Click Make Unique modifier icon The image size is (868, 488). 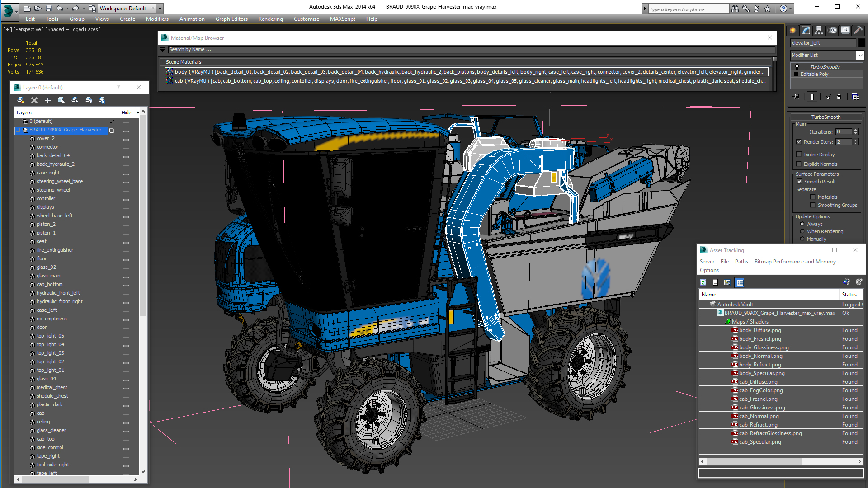pyautogui.click(x=828, y=96)
